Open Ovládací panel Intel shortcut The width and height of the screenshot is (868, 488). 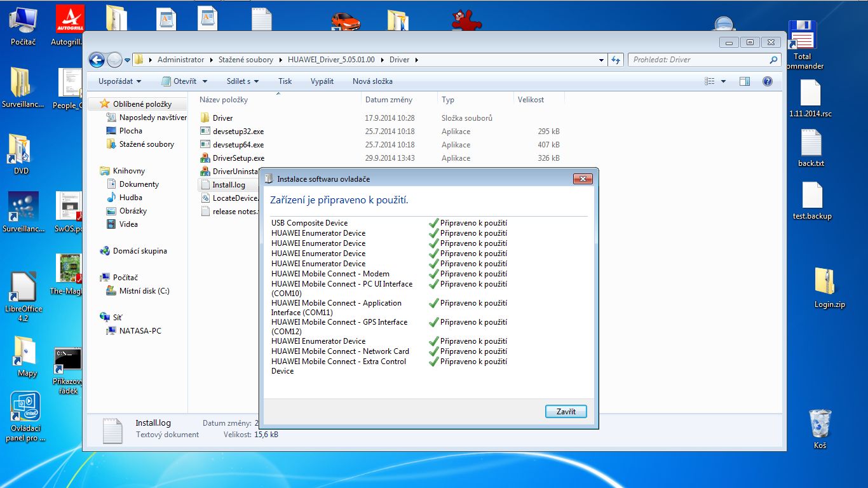(25, 416)
